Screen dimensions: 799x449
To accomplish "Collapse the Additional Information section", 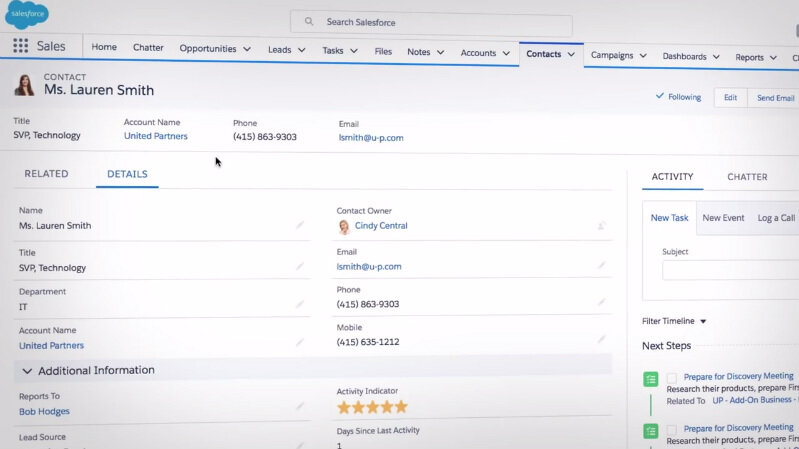I will click(25, 370).
